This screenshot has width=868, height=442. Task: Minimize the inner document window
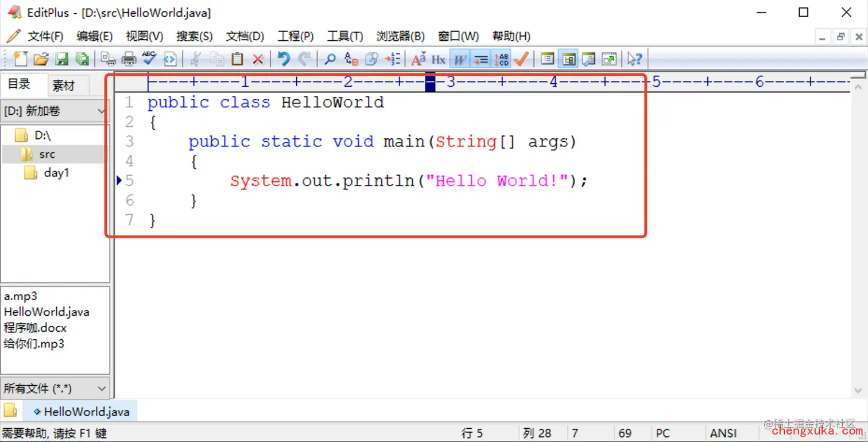click(823, 37)
